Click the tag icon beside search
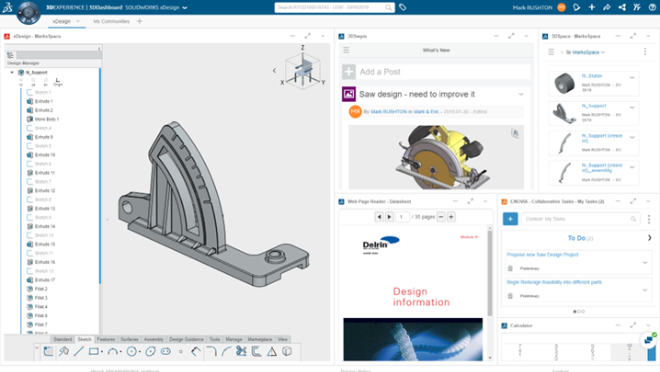The height and width of the screenshot is (372, 660). pos(403,7)
